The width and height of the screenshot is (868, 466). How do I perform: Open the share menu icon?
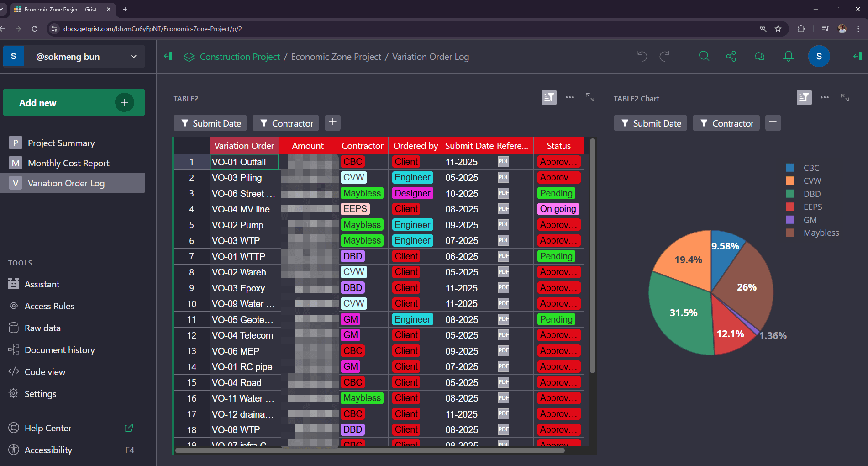pos(731,56)
